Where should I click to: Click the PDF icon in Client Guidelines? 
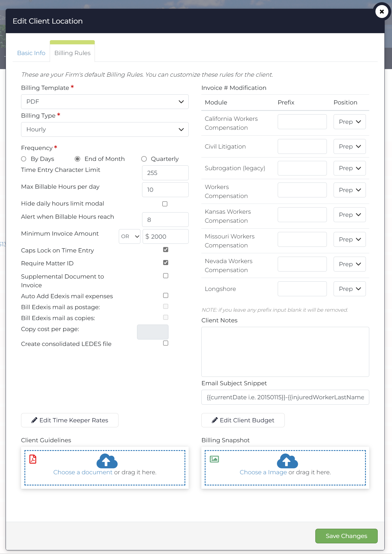tap(33, 459)
